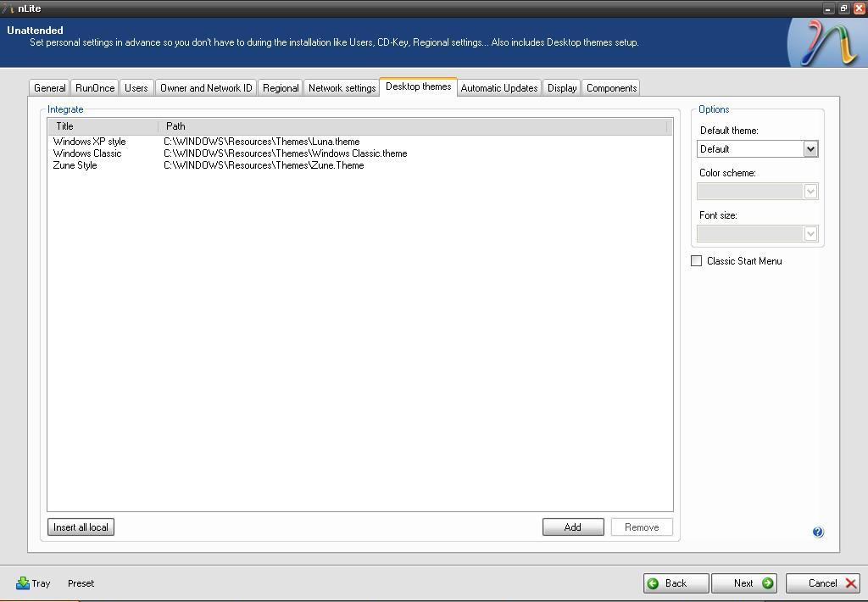Screen dimensions: 868x602
Task: Restore down the nLite window
Action: tap(843, 8)
